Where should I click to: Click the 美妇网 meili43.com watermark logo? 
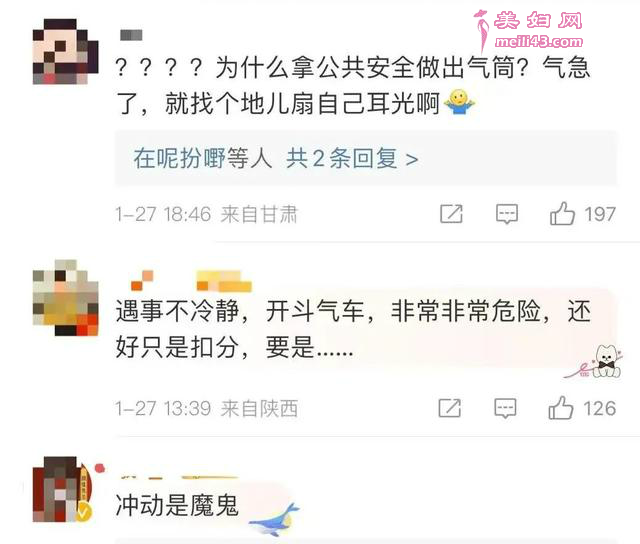[530, 31]
